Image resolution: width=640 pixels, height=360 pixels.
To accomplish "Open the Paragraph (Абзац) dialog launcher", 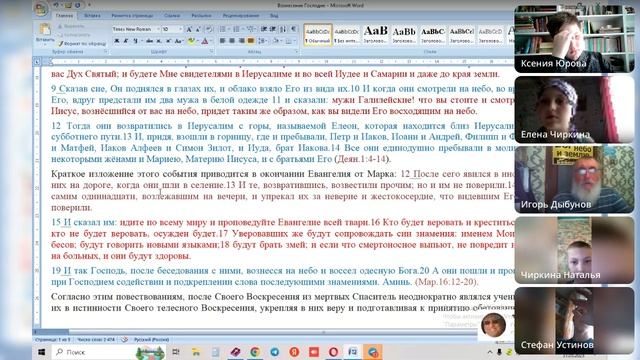I will pos(296,52).
